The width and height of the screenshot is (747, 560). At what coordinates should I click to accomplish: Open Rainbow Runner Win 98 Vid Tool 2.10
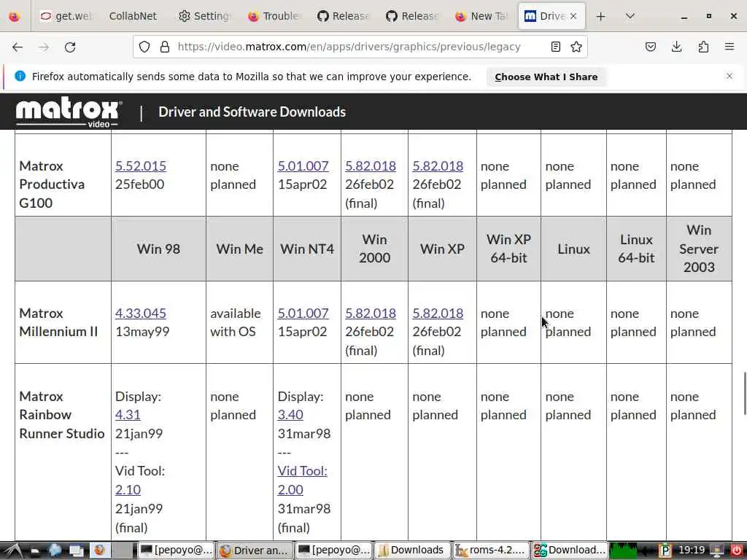point(128,489)
